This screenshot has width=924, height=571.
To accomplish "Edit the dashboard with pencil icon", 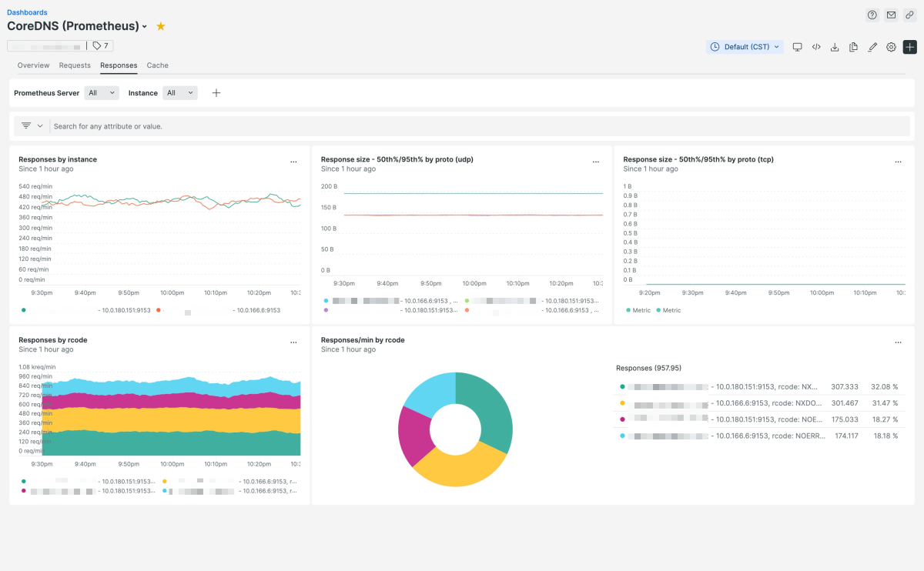I will (872, 47).
